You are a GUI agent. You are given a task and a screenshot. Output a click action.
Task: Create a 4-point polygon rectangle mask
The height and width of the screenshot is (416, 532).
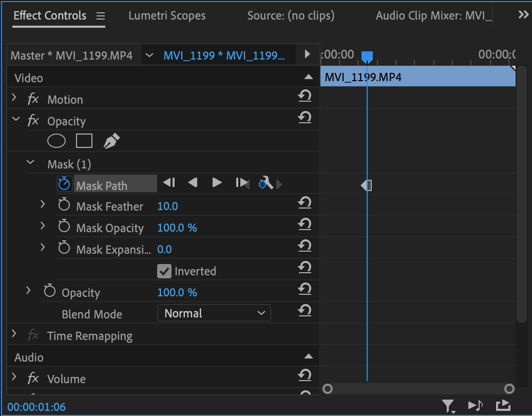(84, 141)
